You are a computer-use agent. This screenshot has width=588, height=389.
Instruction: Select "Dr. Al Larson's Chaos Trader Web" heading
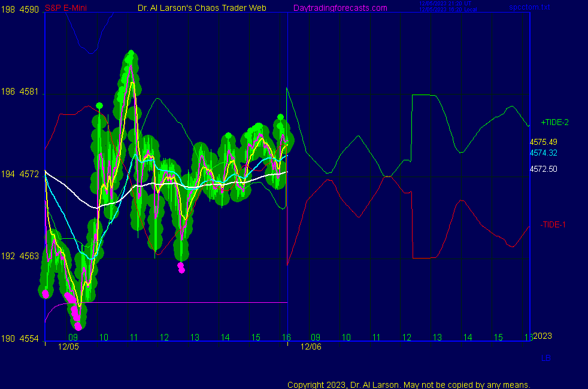coord(202,8)
